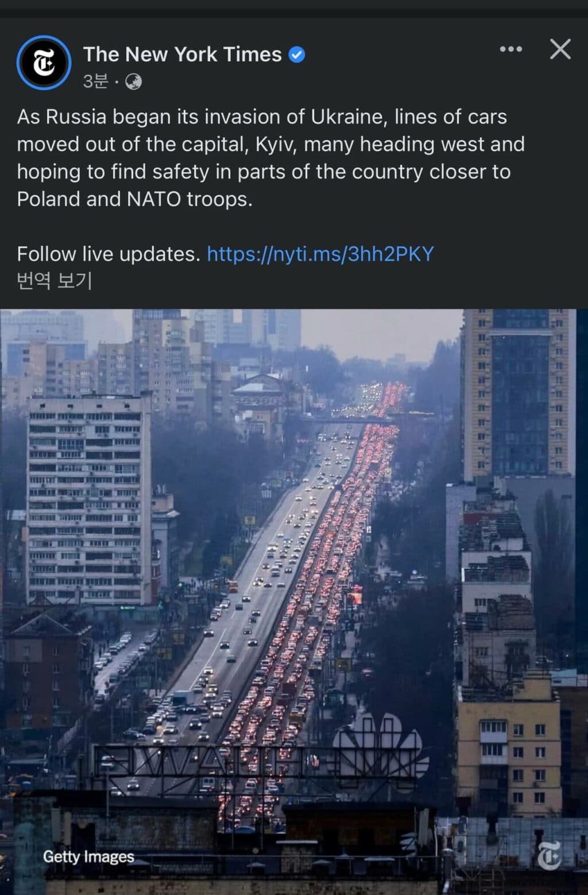Tap the post caption about Russia's invasion
The width and height of the screenshot is (588, 895).
coord(270,158)
